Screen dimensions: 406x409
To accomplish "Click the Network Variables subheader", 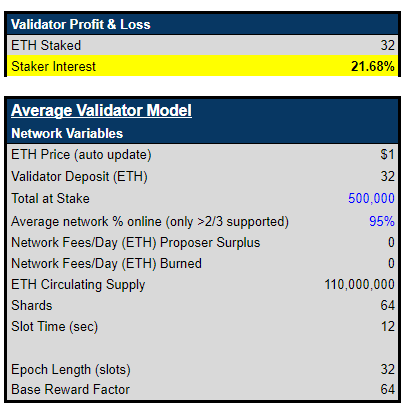I will 67,133.
